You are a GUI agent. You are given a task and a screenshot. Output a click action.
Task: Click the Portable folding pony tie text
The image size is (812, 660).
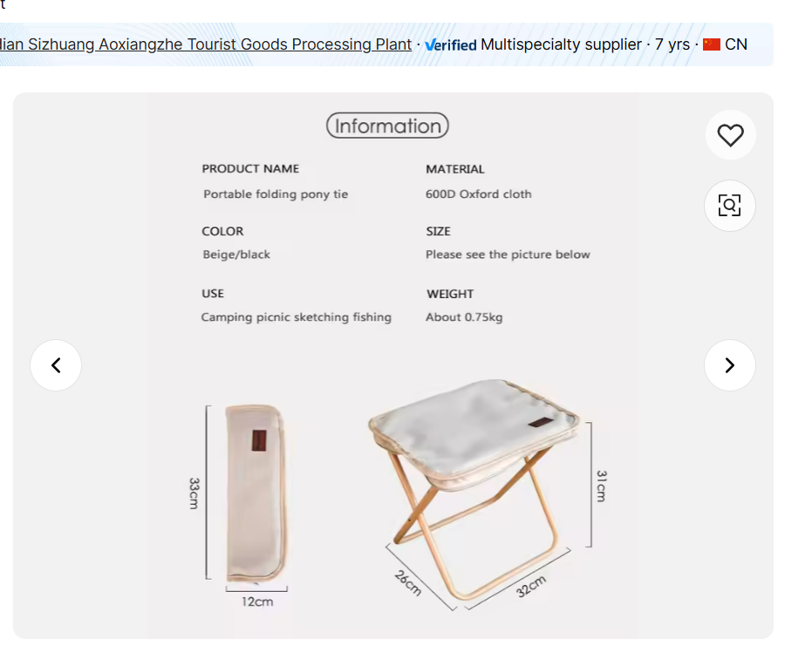click(x=276, y=194)
